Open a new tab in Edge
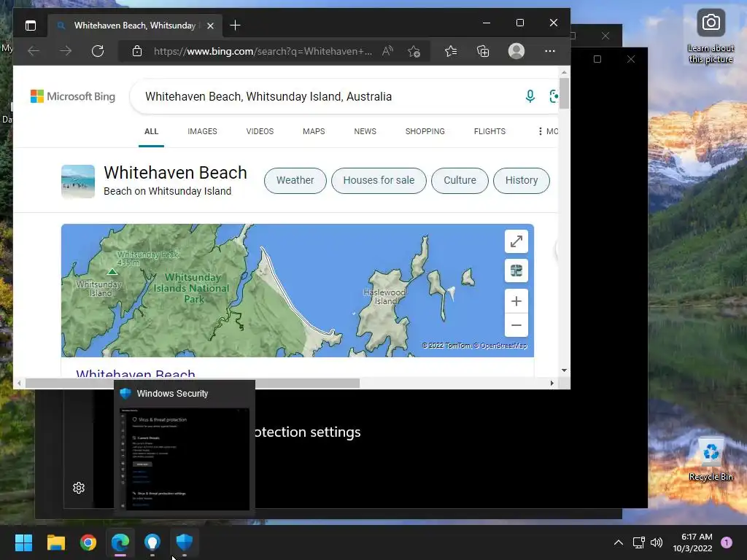The height and width of the screenshot is (560, 747). [x=235, y=26]
